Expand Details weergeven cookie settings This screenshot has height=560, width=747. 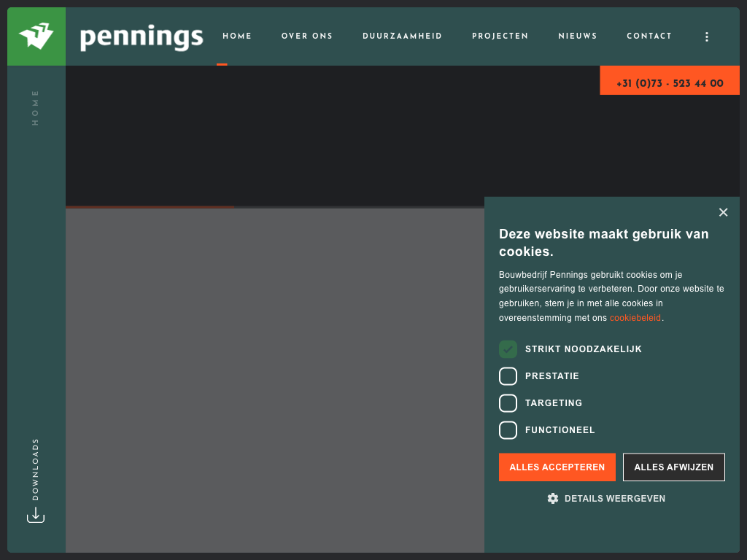click(614, 499)
